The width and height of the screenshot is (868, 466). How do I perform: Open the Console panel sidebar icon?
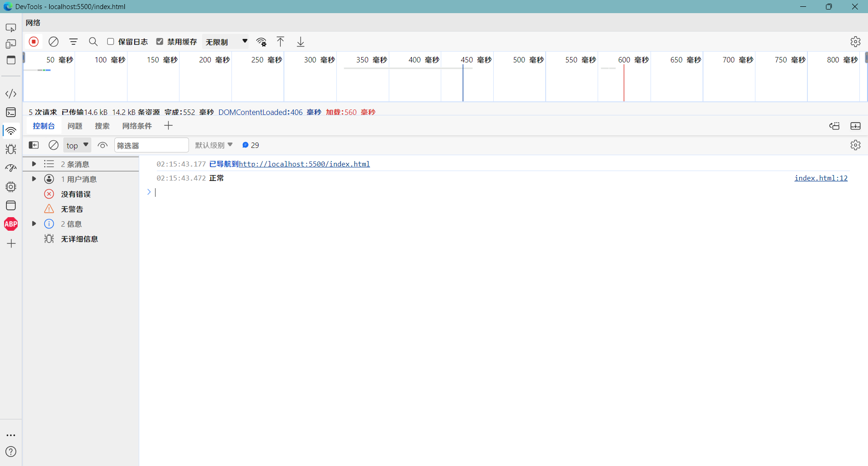pyautogui.click(x=11, y=112)
